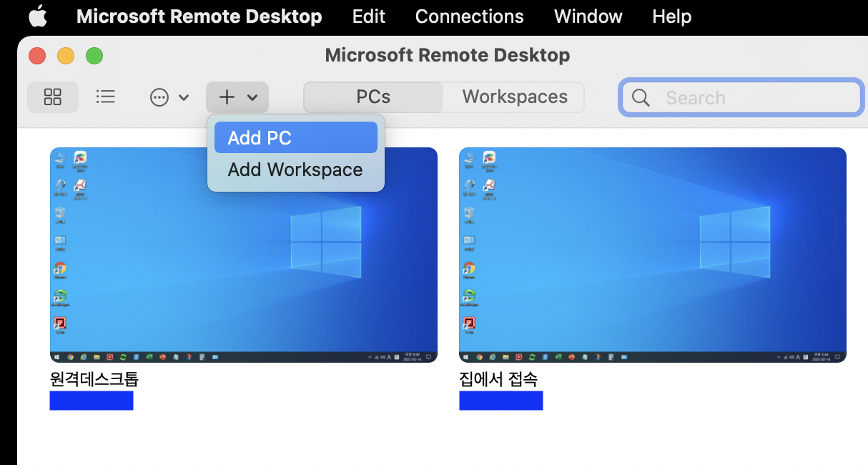Click the magnifier icon in search

click(641, 97)
